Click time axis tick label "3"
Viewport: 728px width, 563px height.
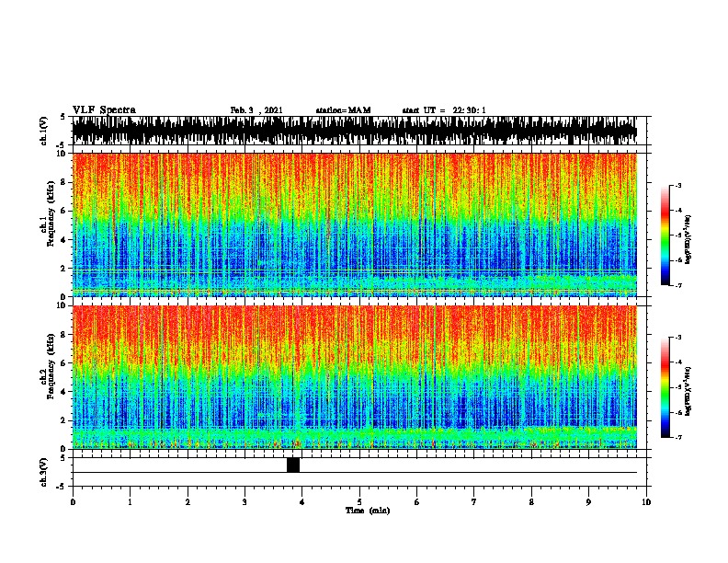(245, 502)
